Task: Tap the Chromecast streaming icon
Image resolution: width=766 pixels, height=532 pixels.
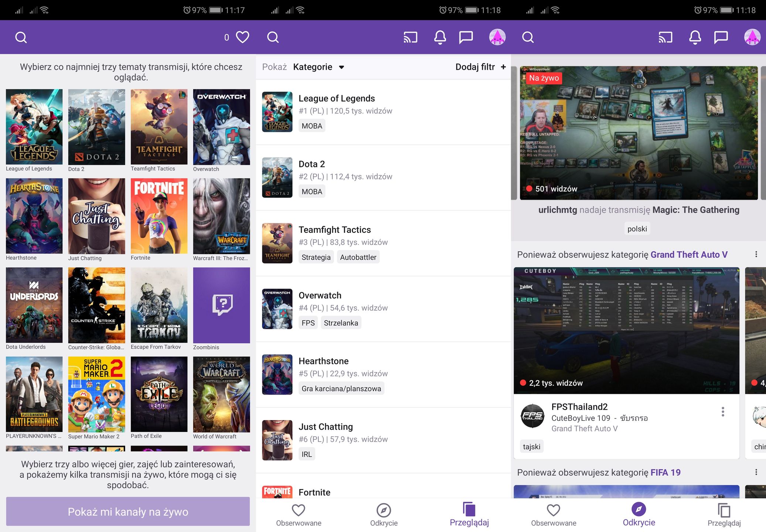Action: (411, 37)
